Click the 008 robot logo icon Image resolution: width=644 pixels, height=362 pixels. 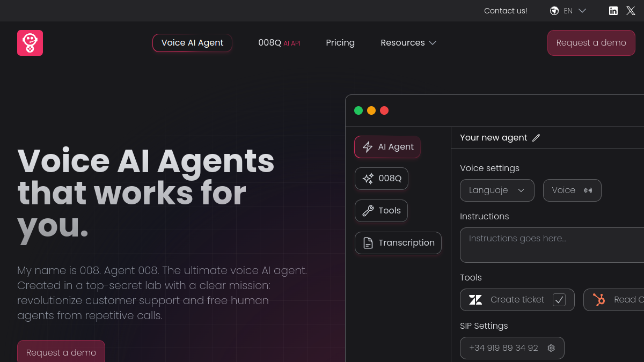click(x=30, y=43)
